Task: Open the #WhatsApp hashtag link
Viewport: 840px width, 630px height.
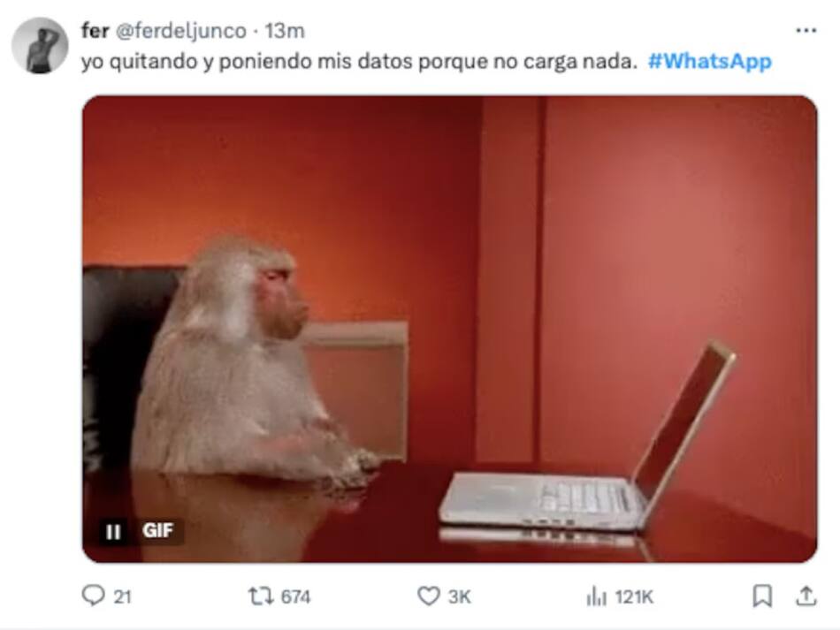Action: click(709, 61)
